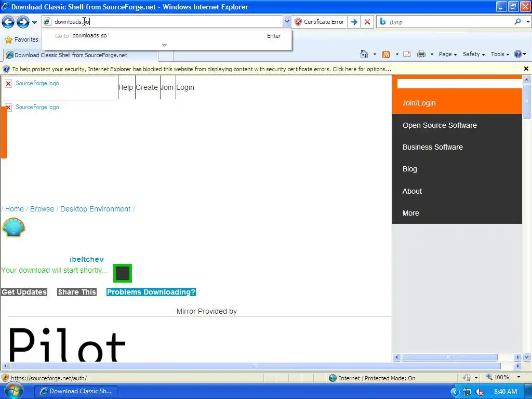
Task: Open the Page menu
Action: [448, 54]
